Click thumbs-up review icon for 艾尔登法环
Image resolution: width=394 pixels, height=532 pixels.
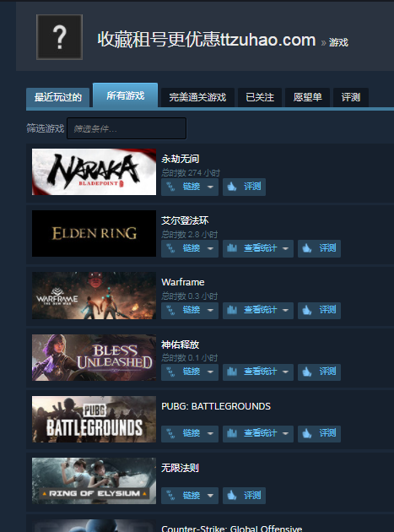[307, 248]
